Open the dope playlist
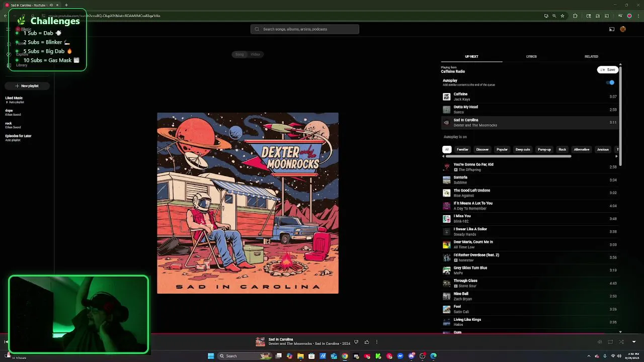The height and width of the screenshot is (362, 644). coord(13,112)
